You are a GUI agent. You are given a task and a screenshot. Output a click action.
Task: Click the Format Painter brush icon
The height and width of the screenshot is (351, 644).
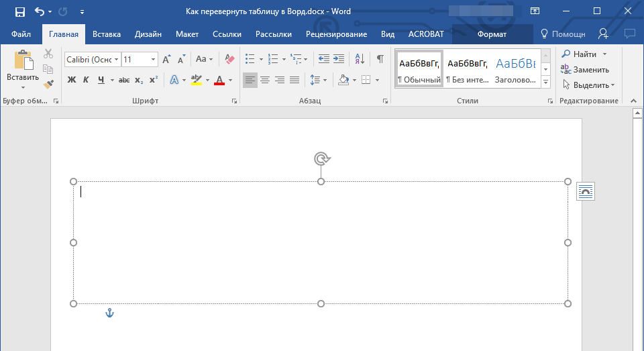[48, 85]
